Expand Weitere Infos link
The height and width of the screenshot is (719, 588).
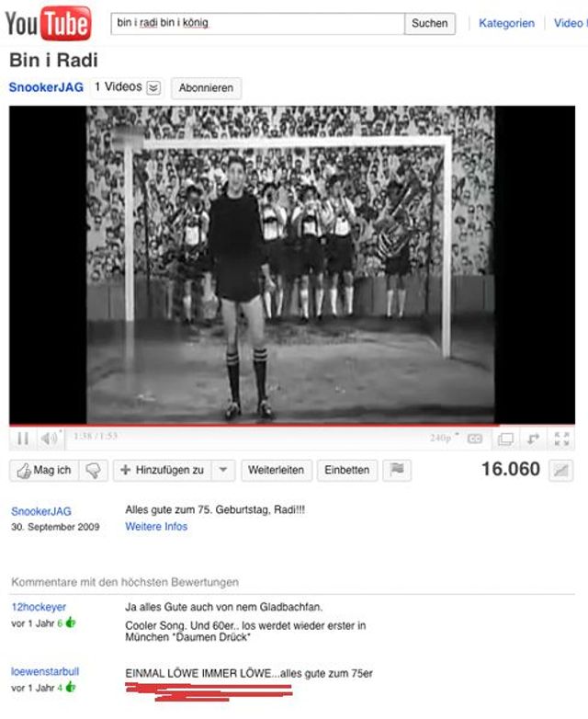pyautogui.click(x=156, y=527)
